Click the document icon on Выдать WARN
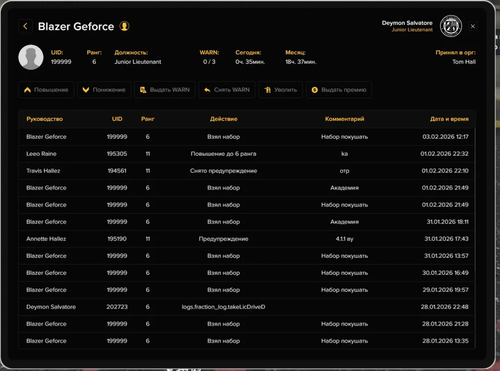 point(143,90)
